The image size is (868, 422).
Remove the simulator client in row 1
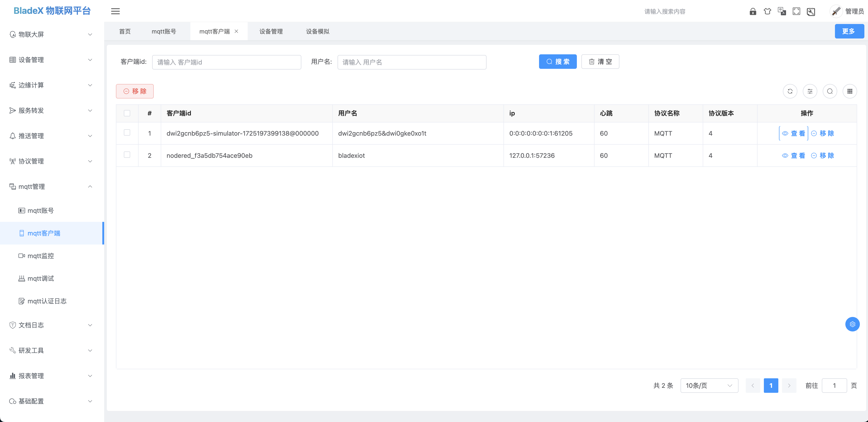(822, 133)
